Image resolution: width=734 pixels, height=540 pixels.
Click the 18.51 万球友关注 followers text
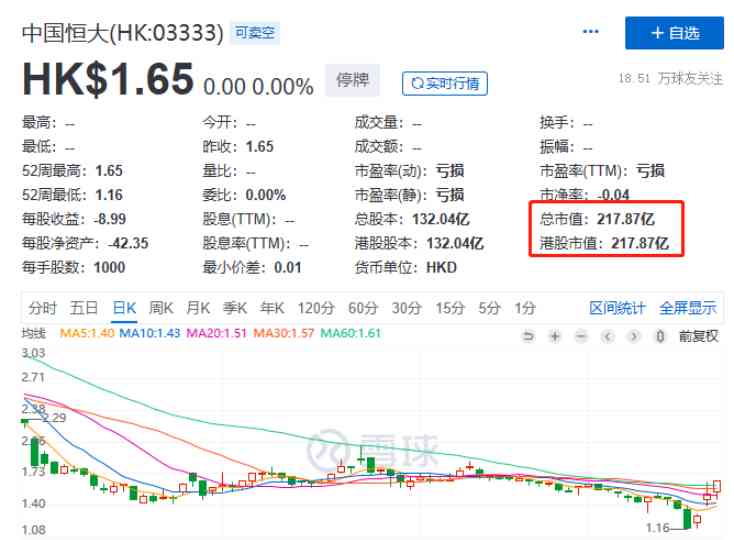pyautogui.click(x=670, y=78)
